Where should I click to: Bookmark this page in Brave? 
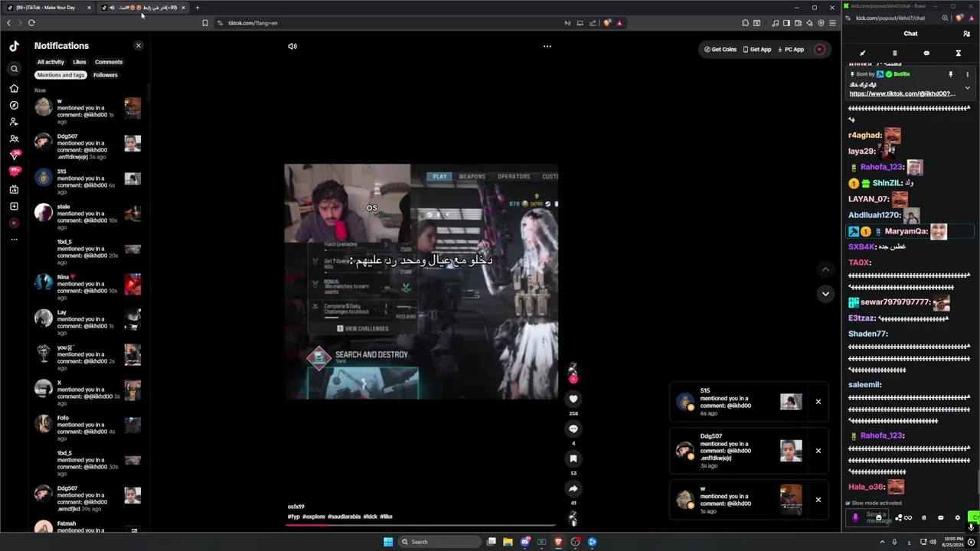(205, 23)
